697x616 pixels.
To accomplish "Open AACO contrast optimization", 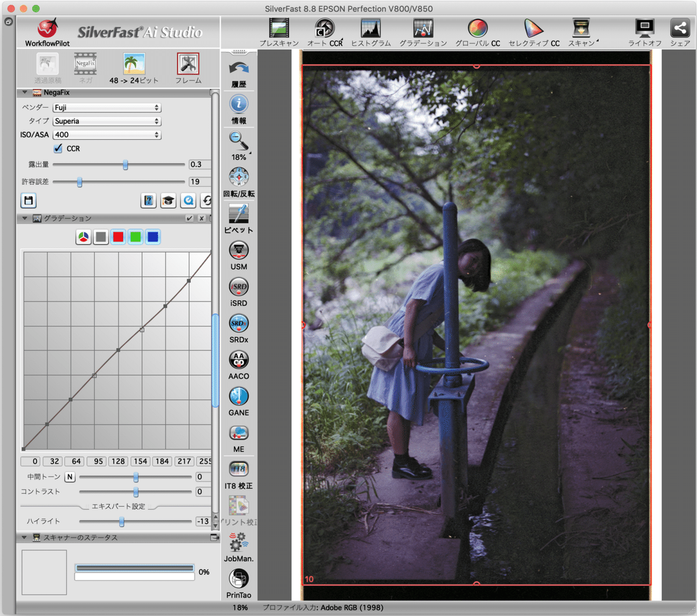I will (x=239, y=365).
